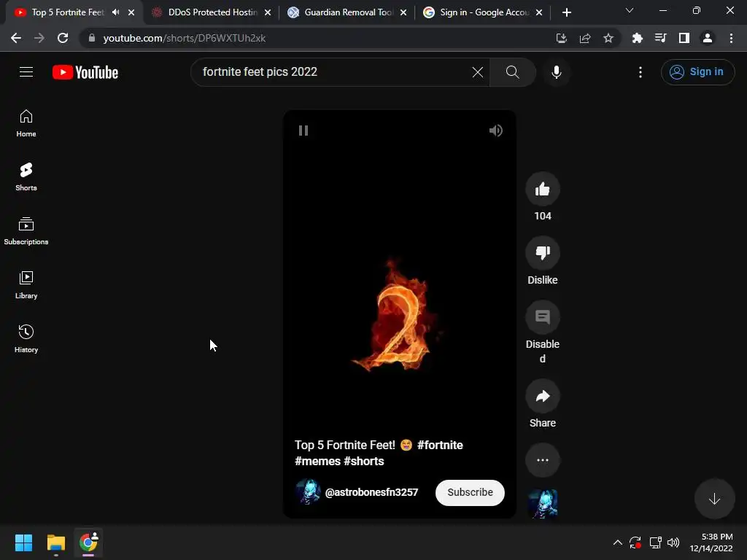Open a new browser tab
This screenshot has width=747, height=560.
[566, 13]
